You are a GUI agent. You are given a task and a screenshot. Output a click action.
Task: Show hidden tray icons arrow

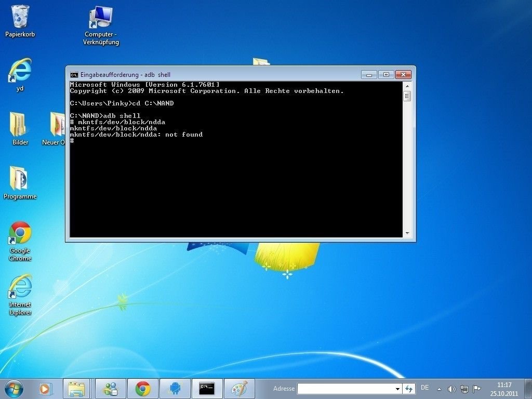440,389
